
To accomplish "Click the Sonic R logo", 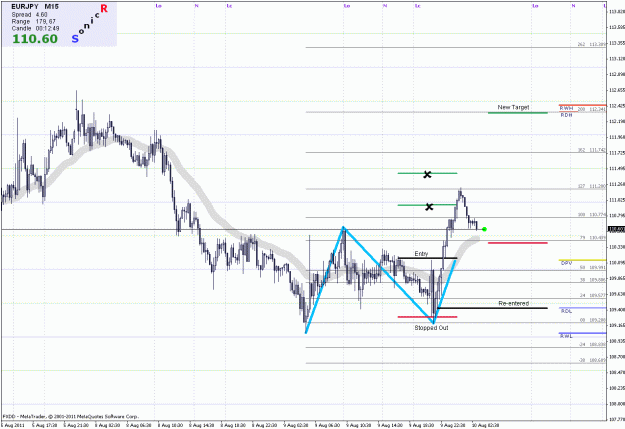I will pyautogui.click(x=90, y=23).
